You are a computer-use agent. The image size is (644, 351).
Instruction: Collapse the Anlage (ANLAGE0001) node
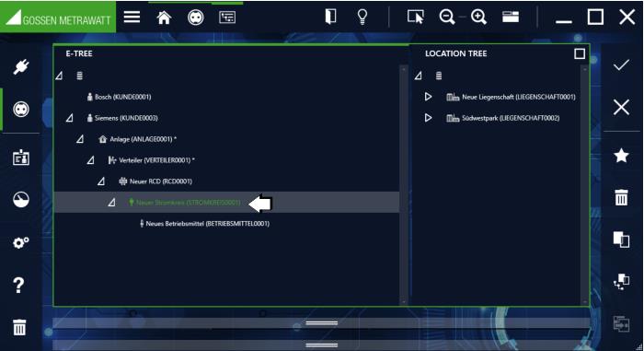pos(80,139)
